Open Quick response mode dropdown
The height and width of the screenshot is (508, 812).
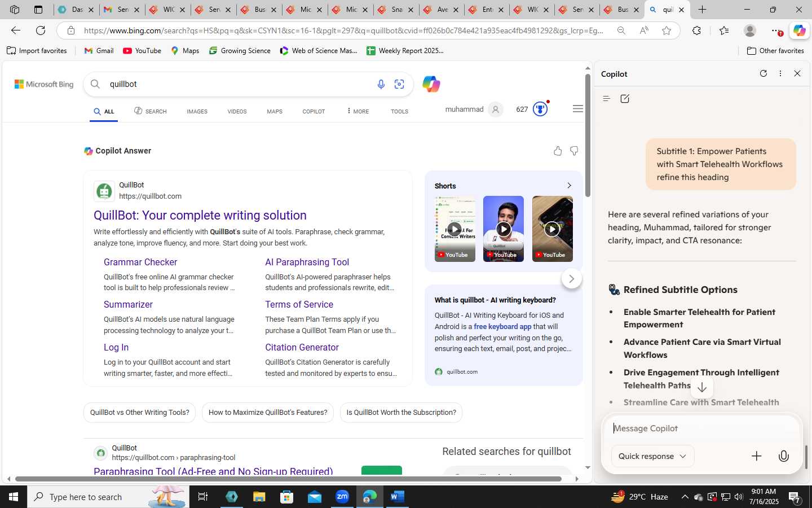tap(652, 456)
